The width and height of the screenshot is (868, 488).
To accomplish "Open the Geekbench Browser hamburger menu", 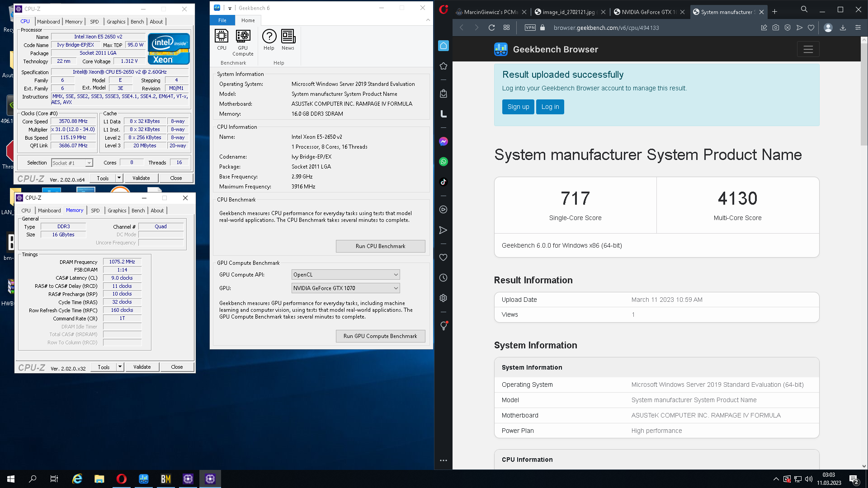I will point(808,49).
